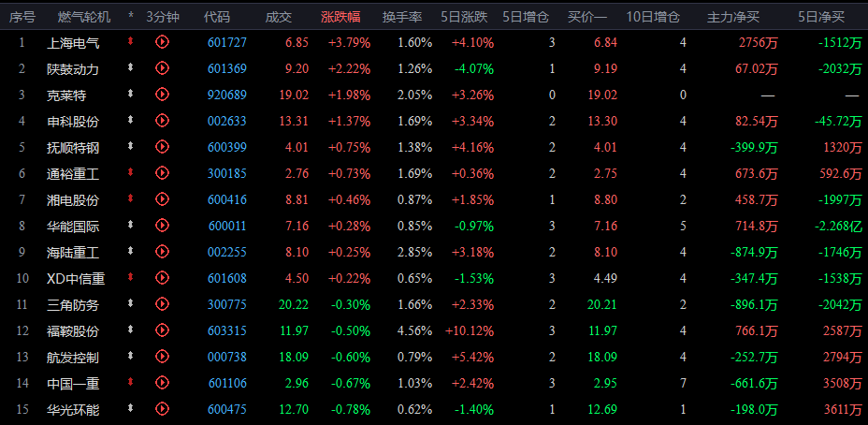Click the 5日涨跌 column header
This screenshot has height=425, width=868.
click(465, 17)
